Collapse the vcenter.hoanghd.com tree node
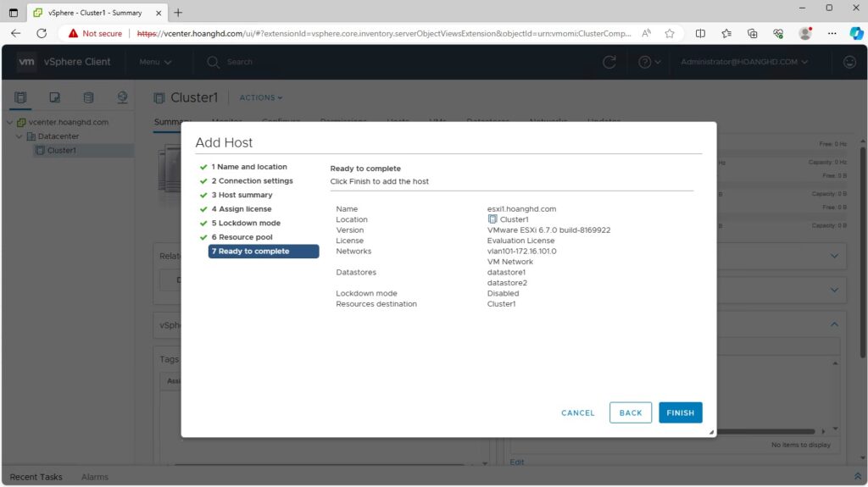868x487 pixels. 9,122
